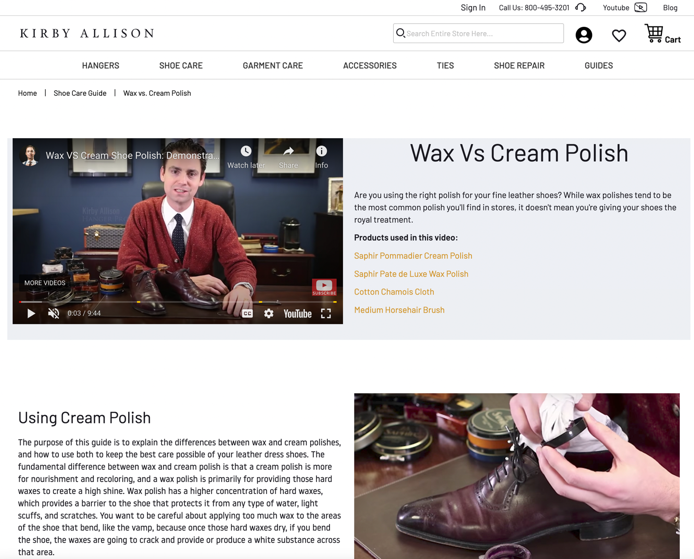Open the video settings gear
Image resolution: width=694 pixels, height=559 pixels.
269,313
